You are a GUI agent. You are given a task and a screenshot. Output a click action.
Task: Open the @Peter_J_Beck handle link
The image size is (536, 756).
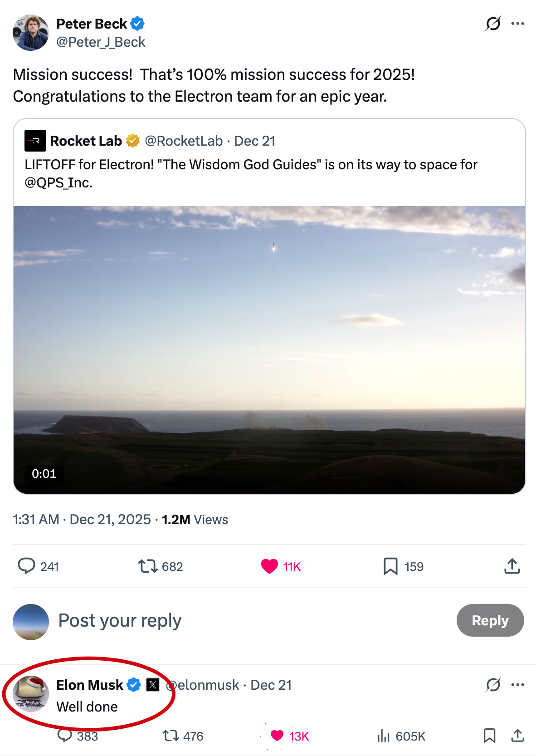(101, 42)
